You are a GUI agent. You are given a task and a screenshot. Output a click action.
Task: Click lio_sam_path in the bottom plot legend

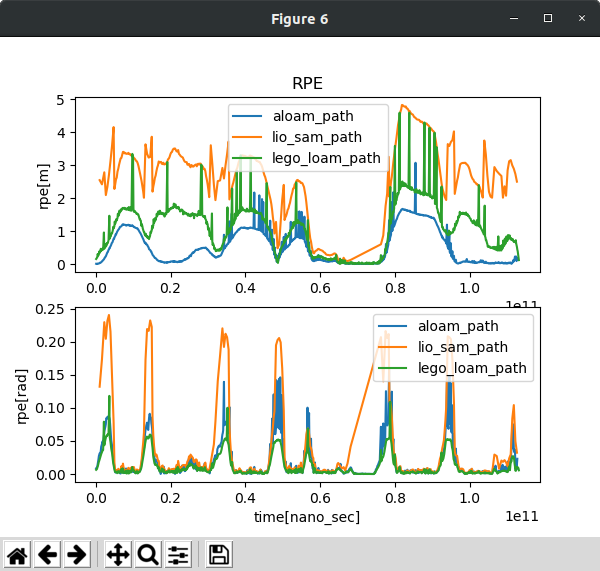pyautogui.click(x=463, y=347)
